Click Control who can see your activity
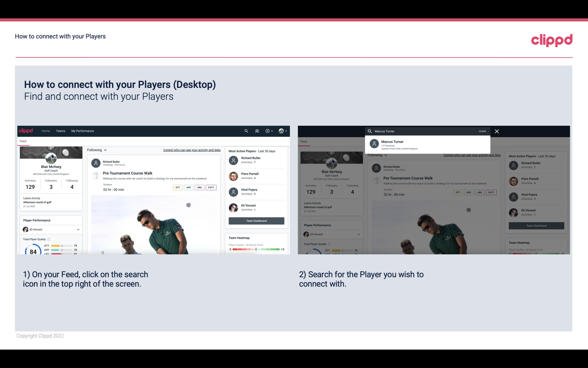Image resolution: width=588 pixels, height=368 pixels. pyautogui.click(x=191, y=150)
